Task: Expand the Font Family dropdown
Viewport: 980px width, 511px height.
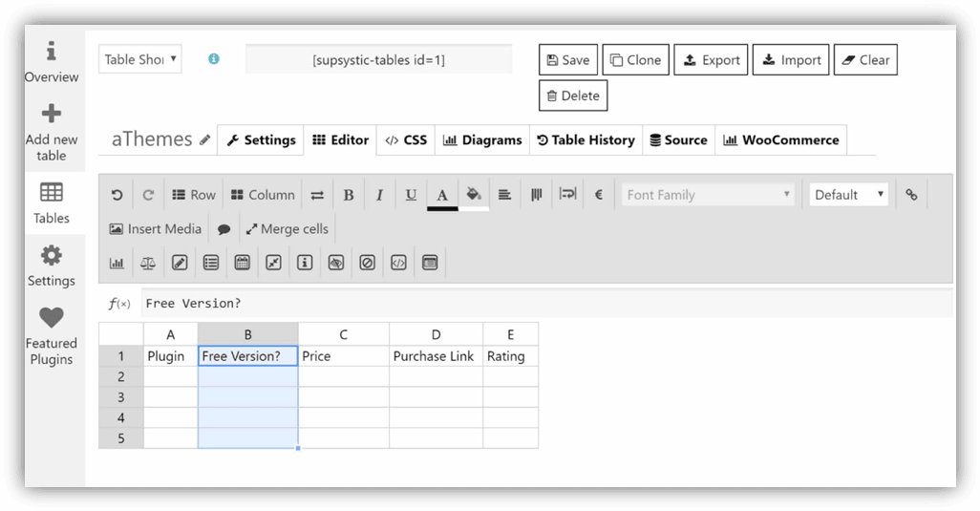Action: 709,195
